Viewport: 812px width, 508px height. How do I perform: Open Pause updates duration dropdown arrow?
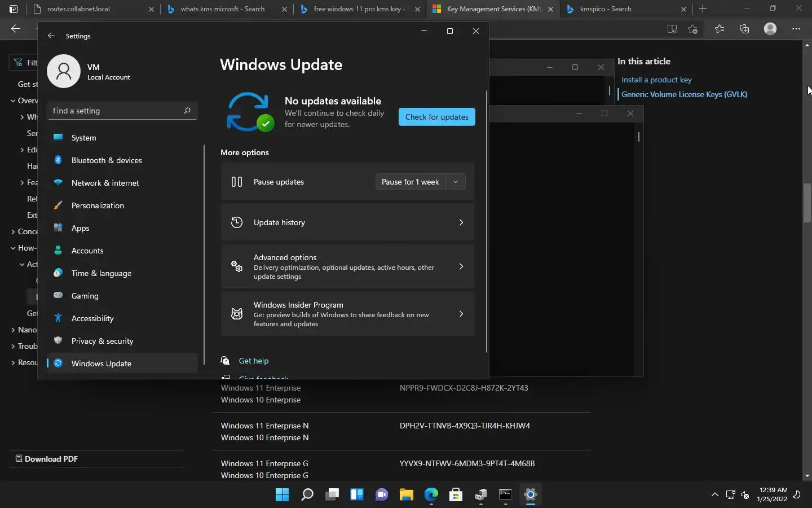(456, 182)
